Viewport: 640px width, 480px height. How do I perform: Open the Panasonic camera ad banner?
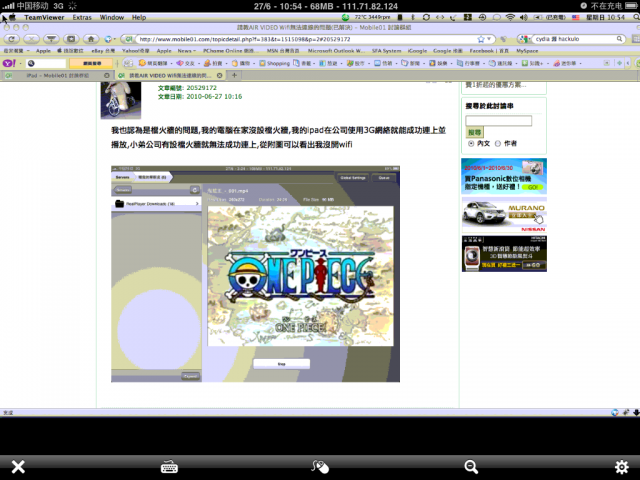(x=504, y=176)
